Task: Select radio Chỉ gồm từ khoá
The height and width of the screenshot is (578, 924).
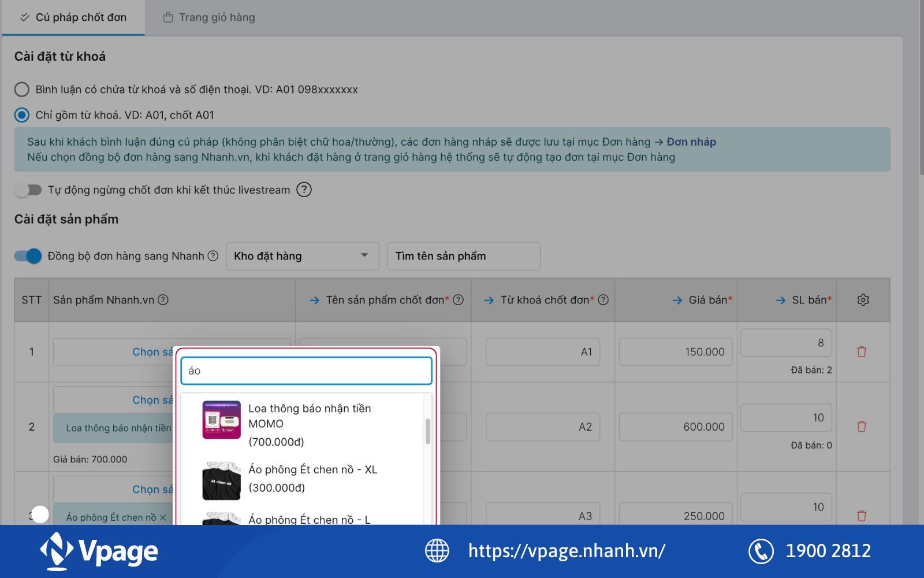Action: coord(22,115)
